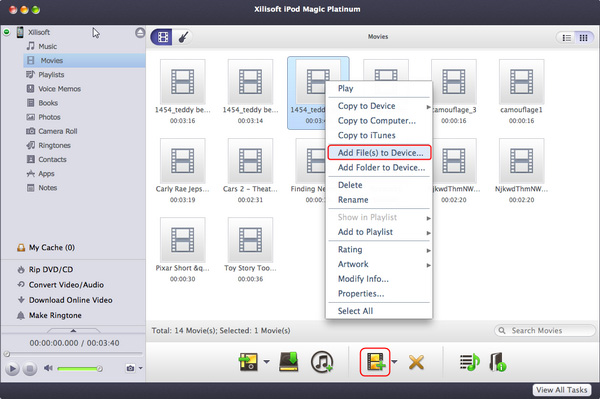Viewport: 600px width, 399px height.
Task: Click the orange X delete toolbar icon
Action: (x=416, y=362)
